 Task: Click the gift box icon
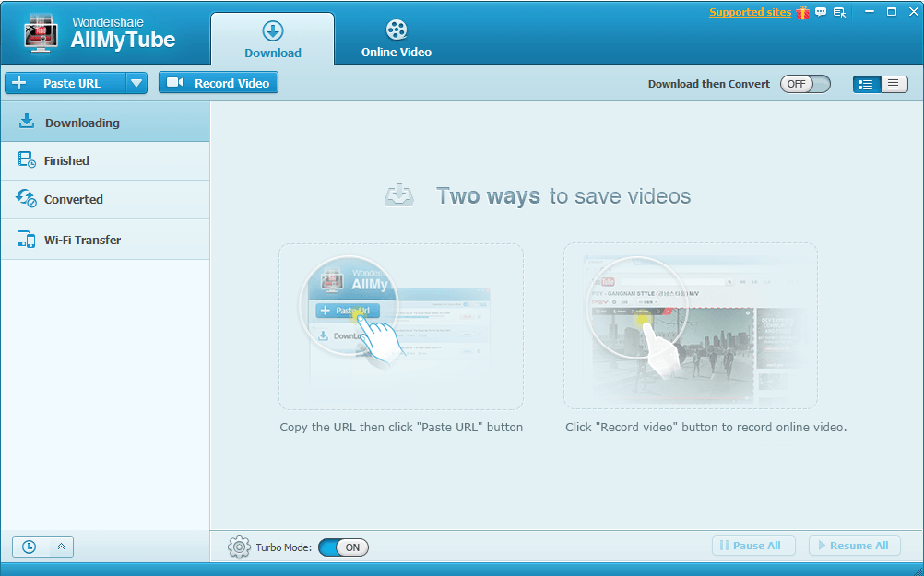(802, 12)
